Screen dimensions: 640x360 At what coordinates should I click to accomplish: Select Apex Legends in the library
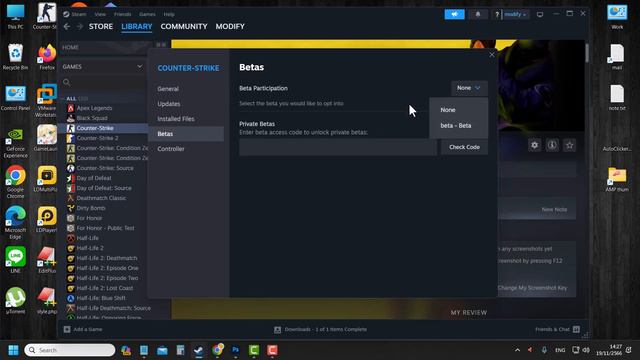[x=94, y=108]
